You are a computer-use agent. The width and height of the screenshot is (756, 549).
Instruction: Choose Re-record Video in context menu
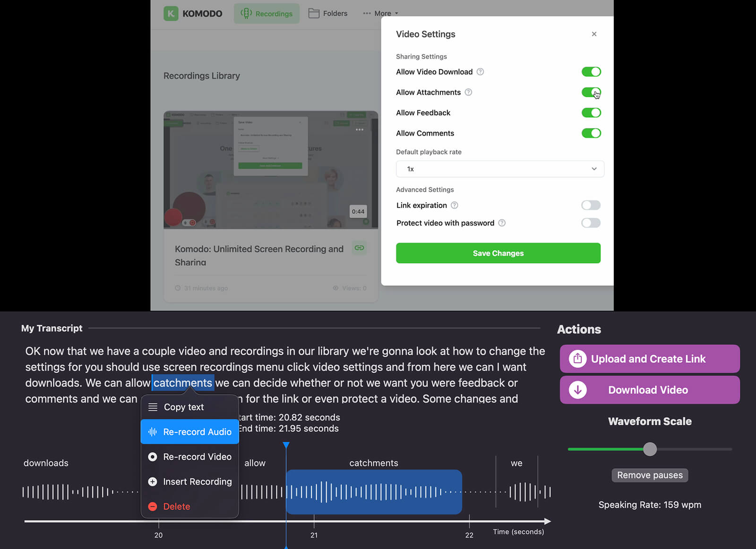[190, 457]
